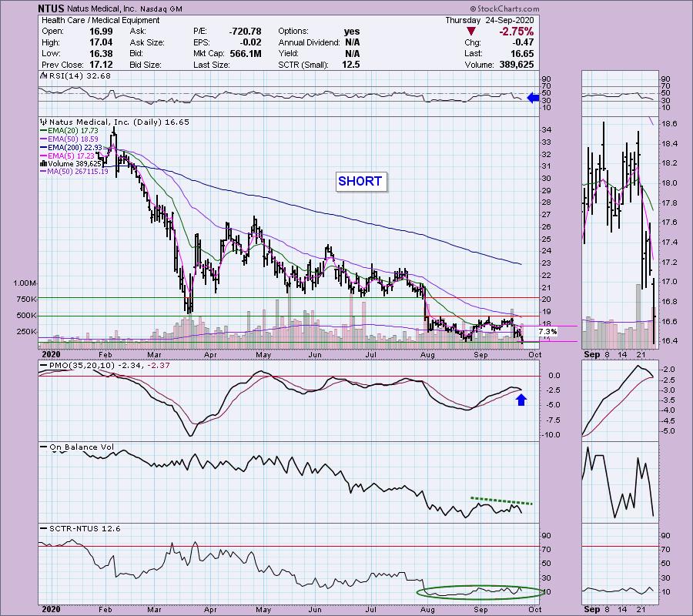
Task: Click the candlestick icon beside Natus Medical (Daily)
Action: tap(44, 122)
